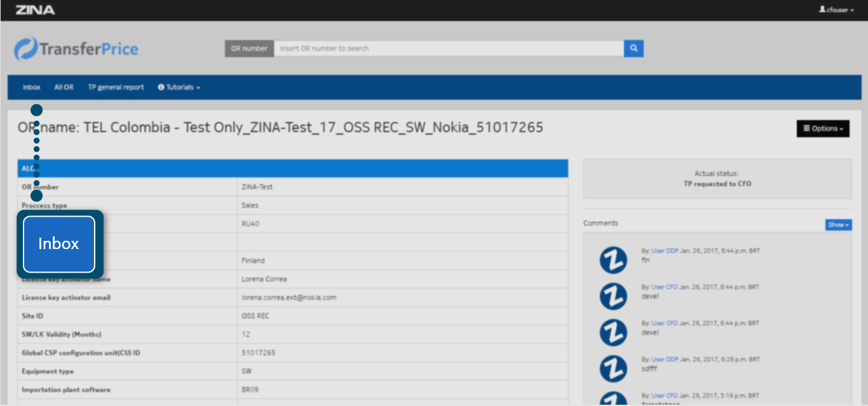Click the OR number label beside search field
The image size is (868, 406).
click(249, 48)
